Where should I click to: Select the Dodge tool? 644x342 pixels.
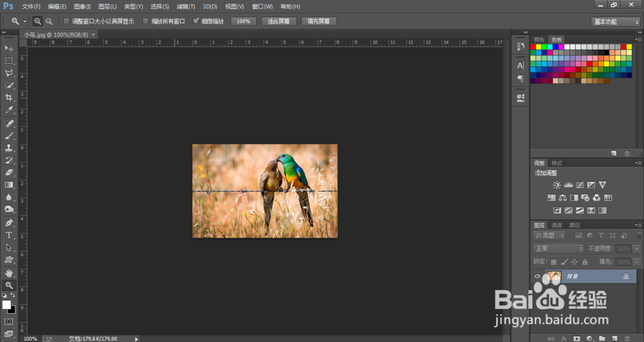(x=8, y=209)
